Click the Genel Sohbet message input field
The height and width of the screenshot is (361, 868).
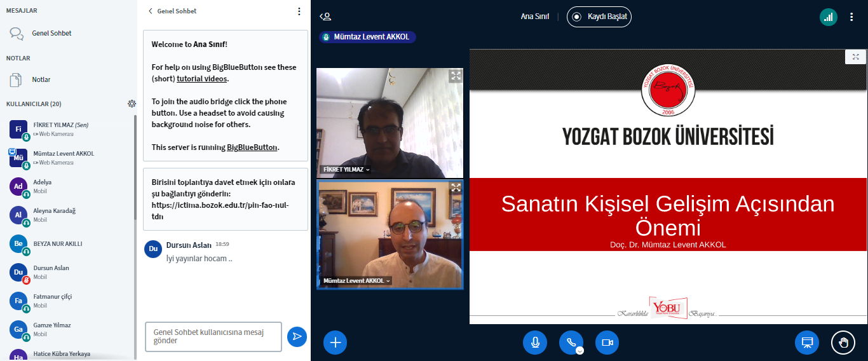213,336
